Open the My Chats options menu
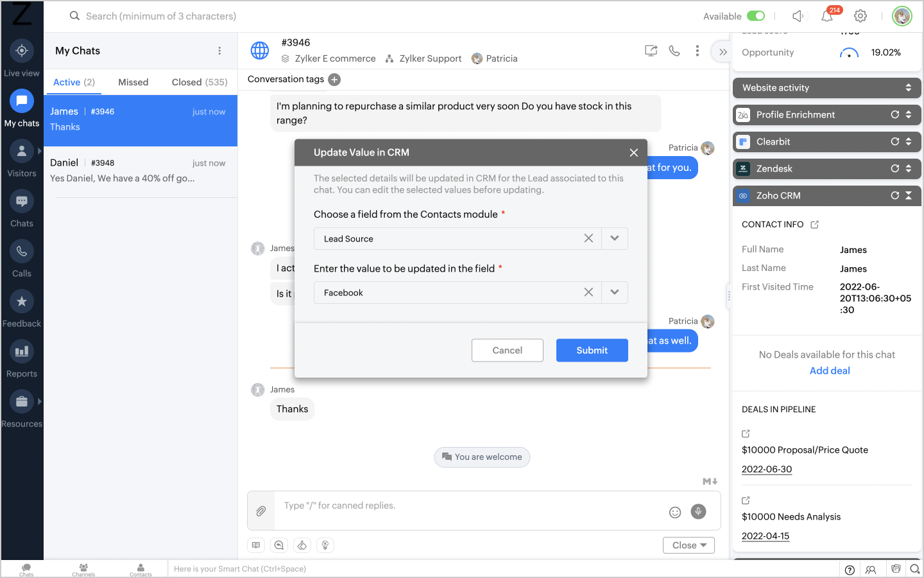 click(219, 51)
